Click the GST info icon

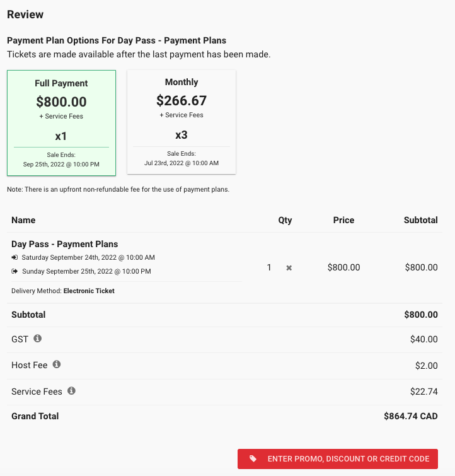click(38, 338)
